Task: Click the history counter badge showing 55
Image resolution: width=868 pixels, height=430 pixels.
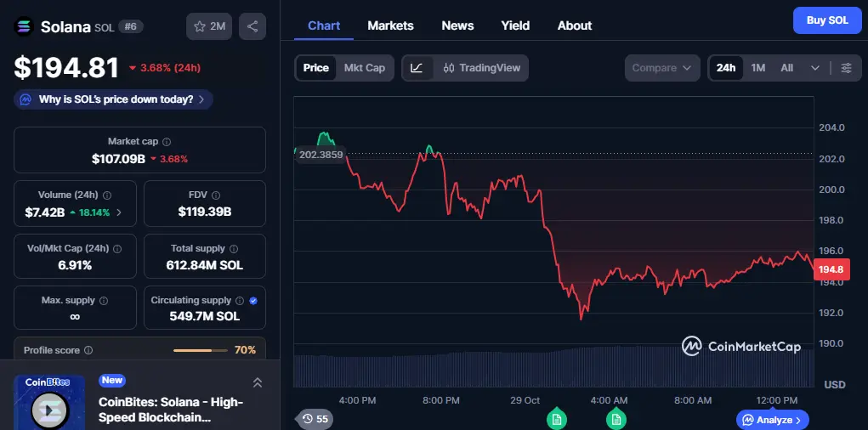Action: pos(315,419)
